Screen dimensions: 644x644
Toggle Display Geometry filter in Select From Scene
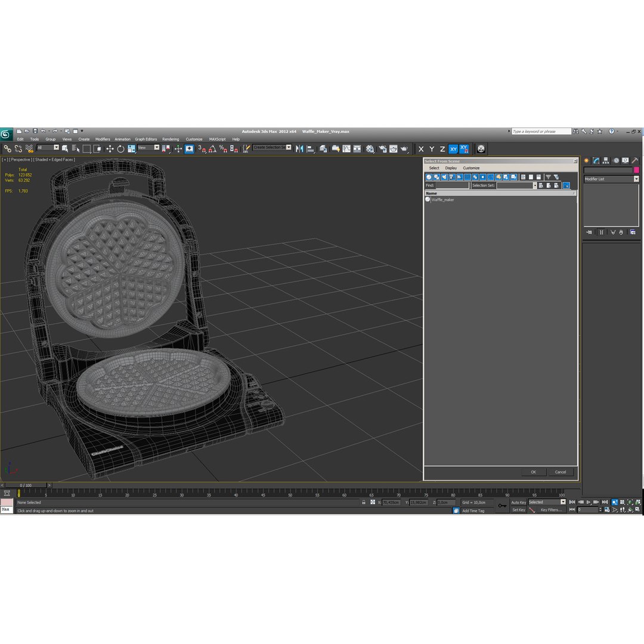[429, 177]
